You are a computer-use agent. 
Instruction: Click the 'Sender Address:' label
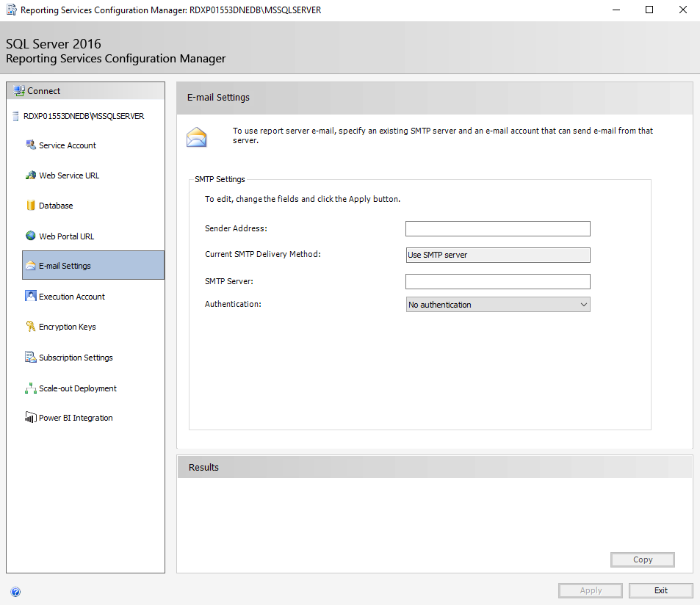236,228
